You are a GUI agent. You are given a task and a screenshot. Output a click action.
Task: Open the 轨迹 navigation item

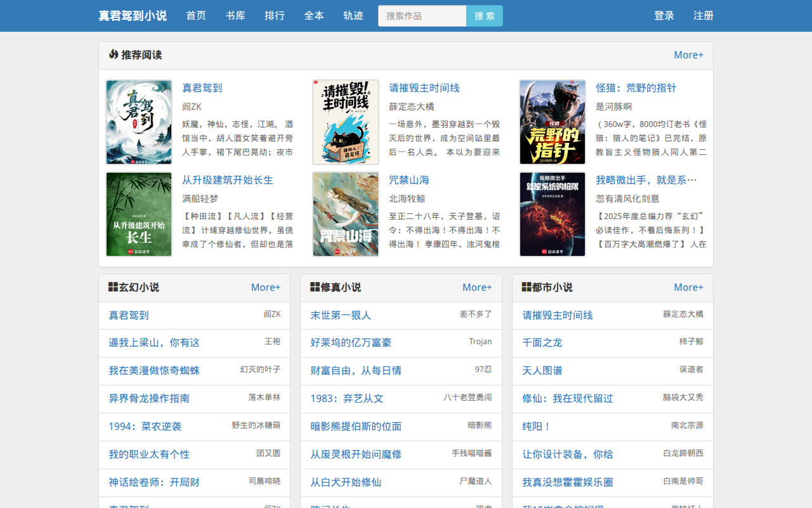pos(353,16)
